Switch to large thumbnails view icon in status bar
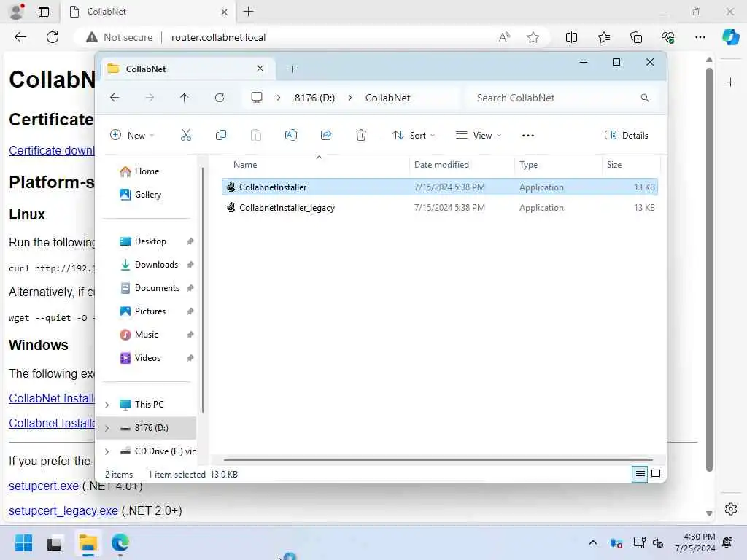Viewport: 747px width, 560px height. [x=656, y=474]
